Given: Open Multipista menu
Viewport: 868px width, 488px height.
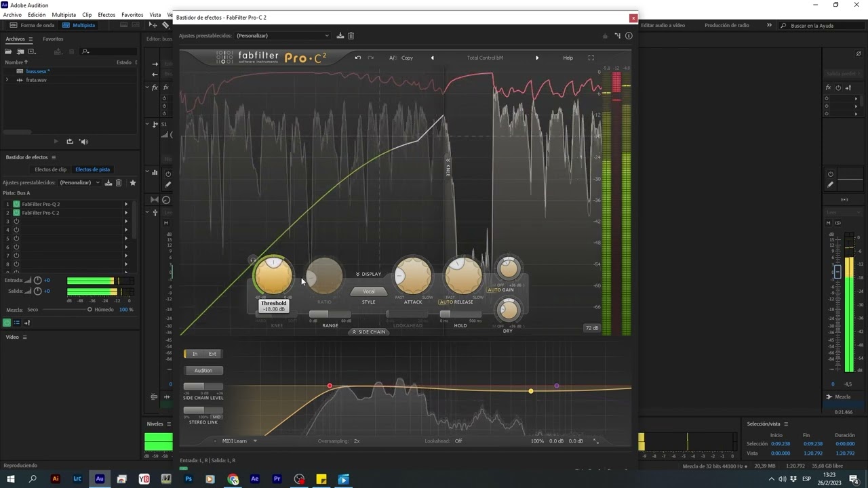Looking at the screenshot, I should [x=64, y=14].
